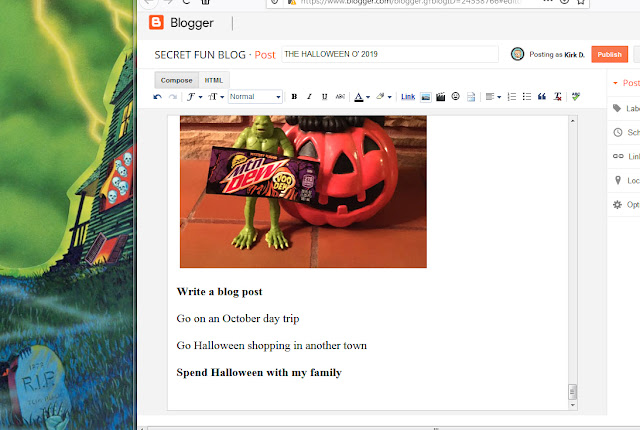
Task: Collapse the Post settings panel
Action: [616, 83]
